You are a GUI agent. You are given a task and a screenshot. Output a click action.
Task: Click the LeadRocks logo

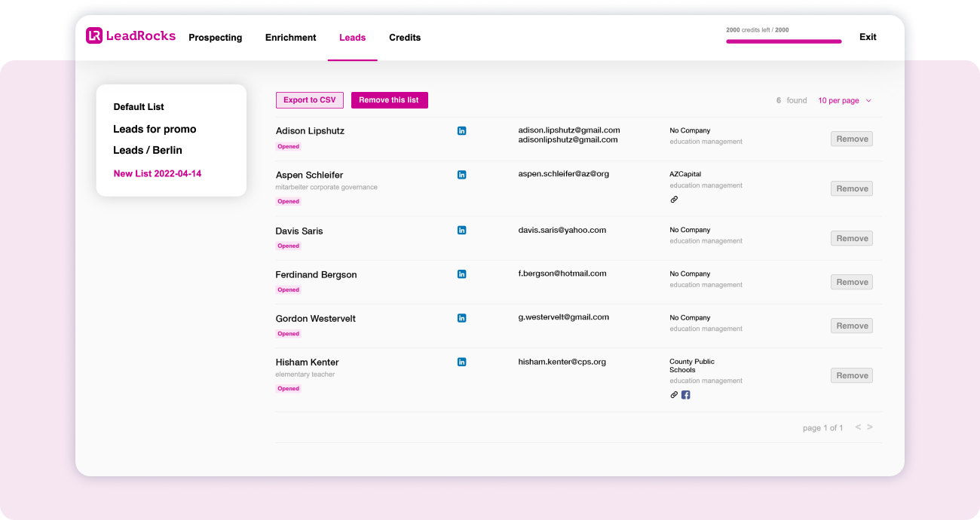[130, 36]
